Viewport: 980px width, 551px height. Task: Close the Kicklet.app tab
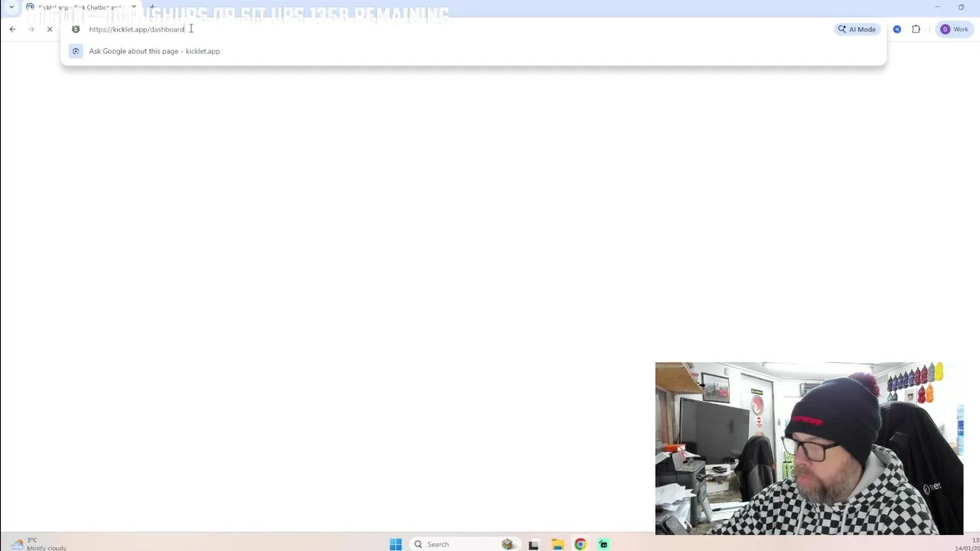point(133,7)
